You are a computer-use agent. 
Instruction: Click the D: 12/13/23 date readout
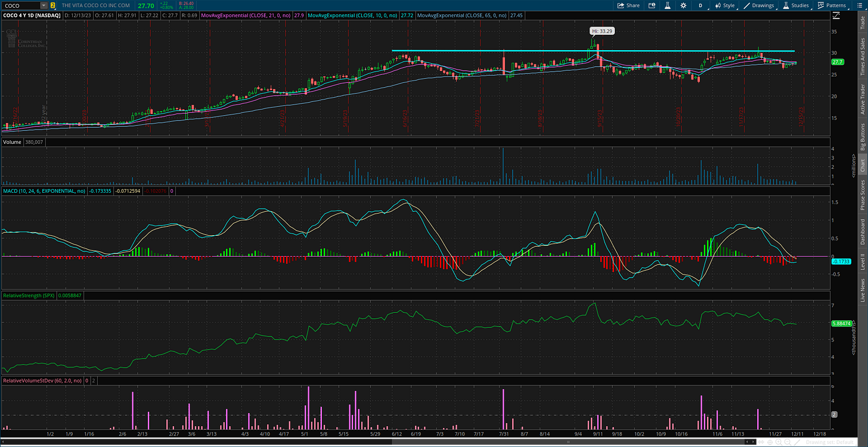[x=77, y=15]
